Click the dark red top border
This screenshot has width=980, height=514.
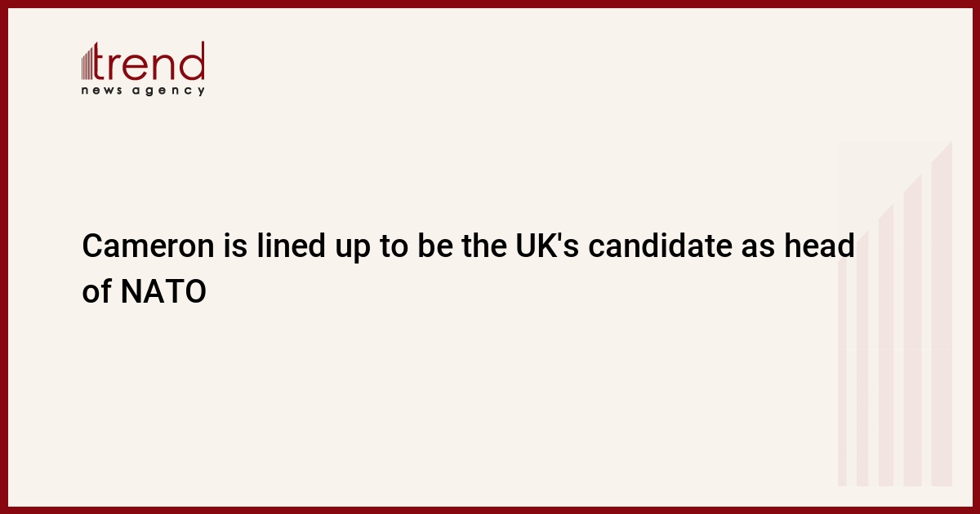point(490,3)
